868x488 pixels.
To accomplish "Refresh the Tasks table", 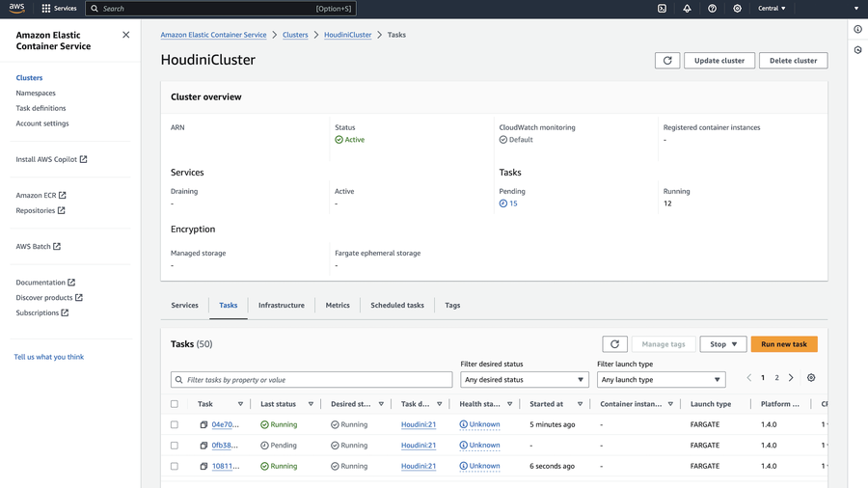I will (614, 344).
